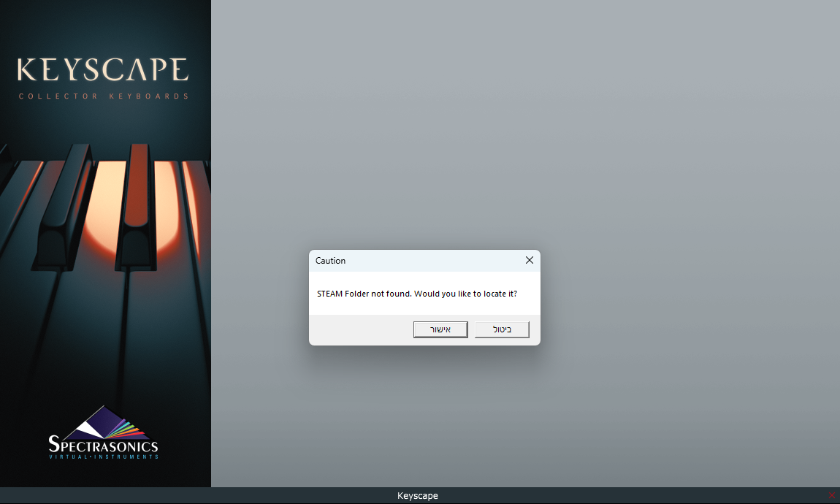The image size is (840, 504).
Task: Click the אישור (OK) button
Action: tap(440, 329)
